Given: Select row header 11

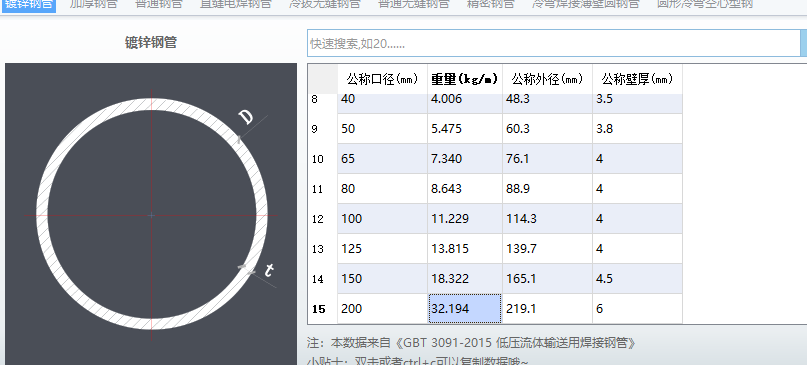Looking at the screenshot, I should click(x=323, y=189).
